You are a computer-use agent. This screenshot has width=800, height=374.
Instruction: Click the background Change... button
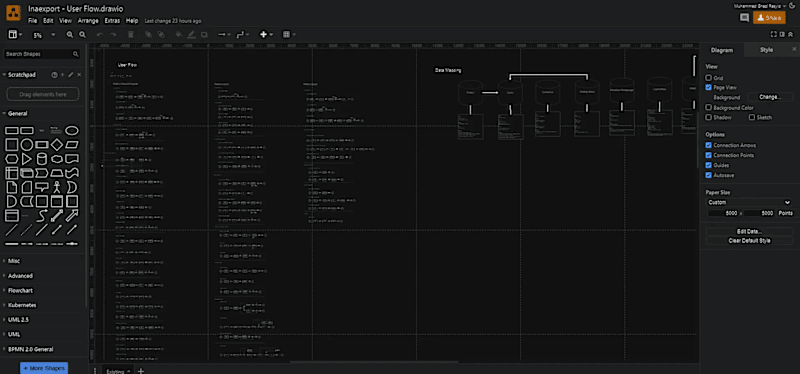point(770,97)
